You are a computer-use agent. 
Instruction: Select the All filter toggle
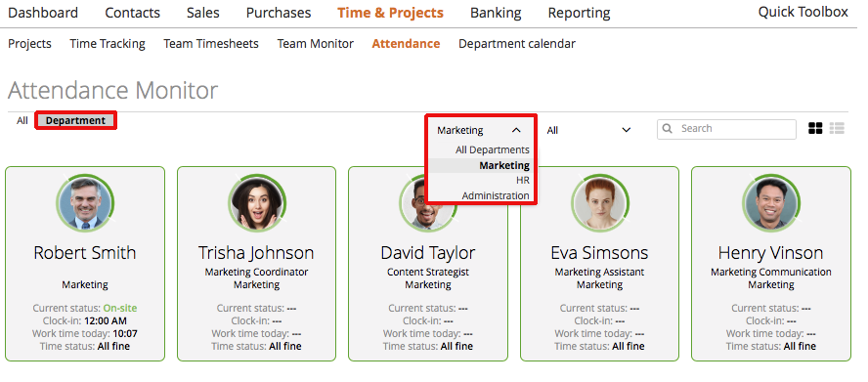click(22, 120)
